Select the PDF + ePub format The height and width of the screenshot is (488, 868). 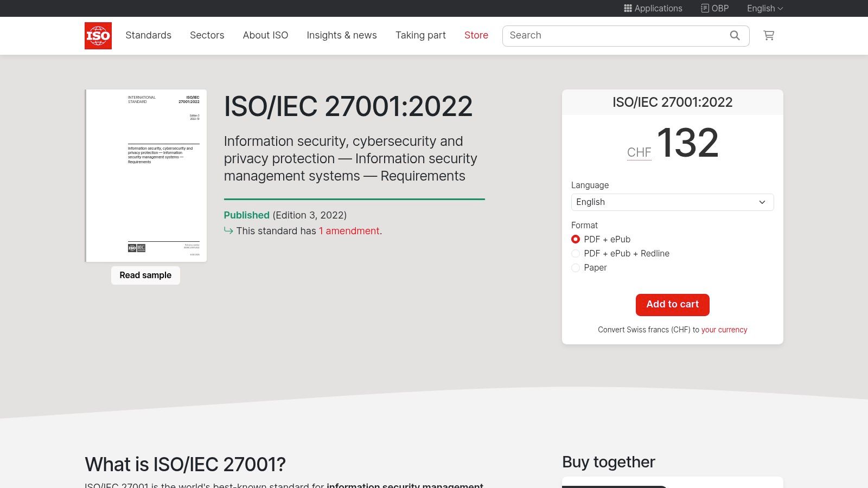pos(576,239)
